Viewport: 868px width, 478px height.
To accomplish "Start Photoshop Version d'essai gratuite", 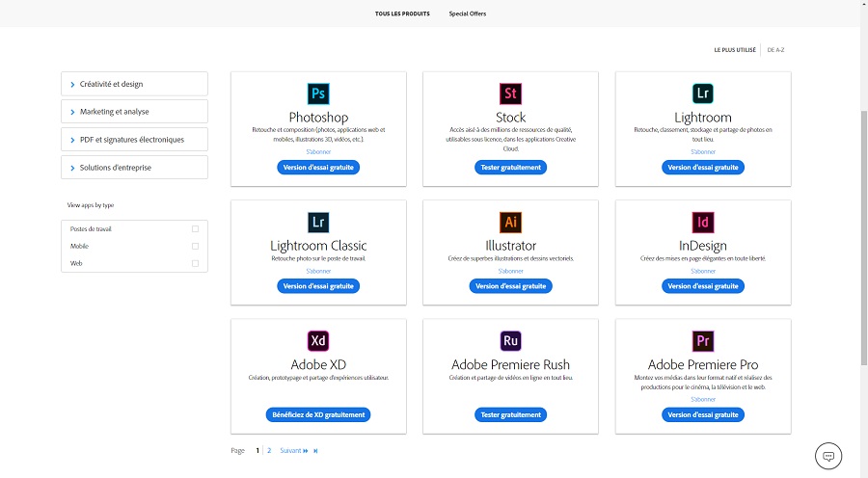I will [x=318, y=167].
